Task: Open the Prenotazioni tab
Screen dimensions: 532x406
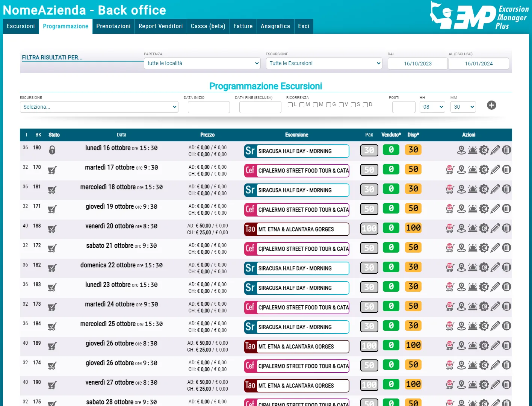Action: click(x=113, y=26)
